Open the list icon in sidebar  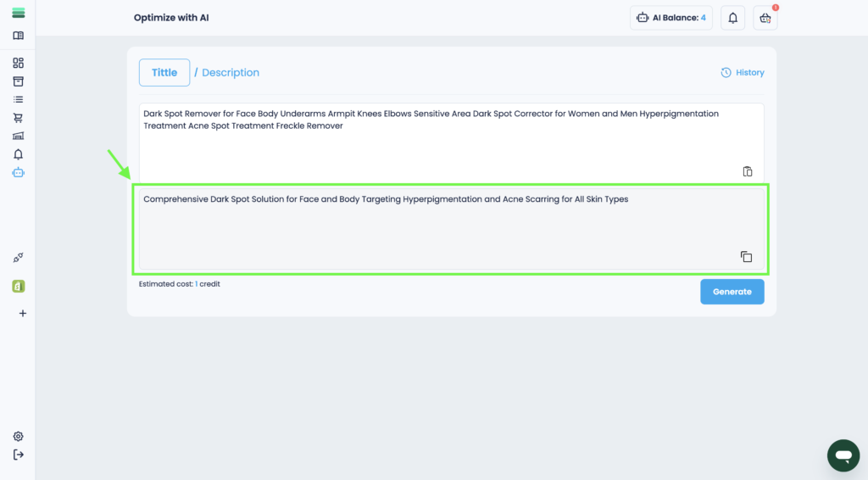(x=18, y=99)
